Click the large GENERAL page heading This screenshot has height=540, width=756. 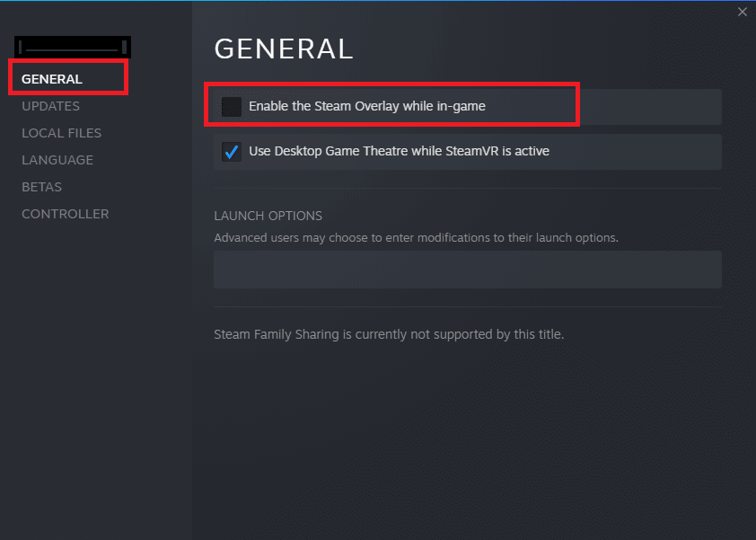point(284,49)
